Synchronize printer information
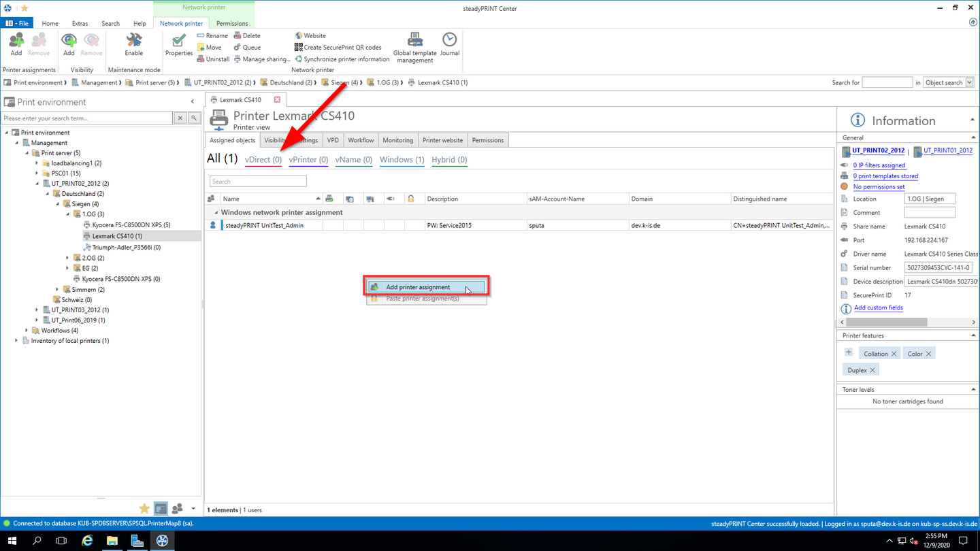This screenshot has width=980, height=551. pyautogui.click(x=342, y=59)
